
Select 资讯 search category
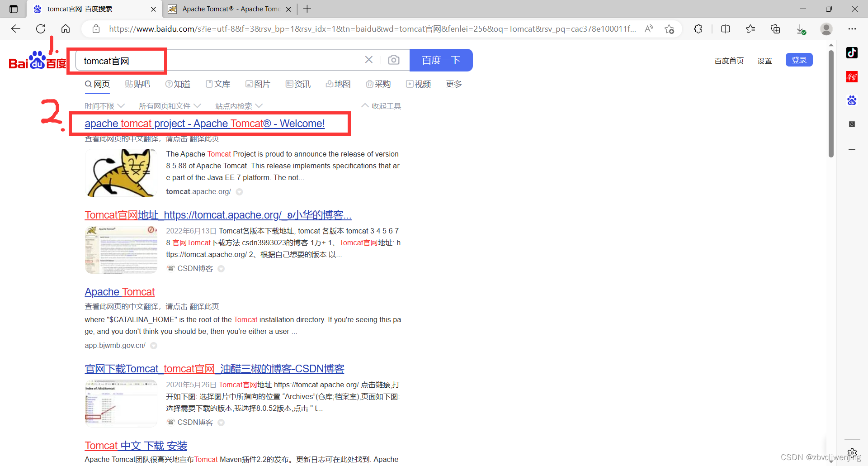pyautogui.click(x=298, y=84)
